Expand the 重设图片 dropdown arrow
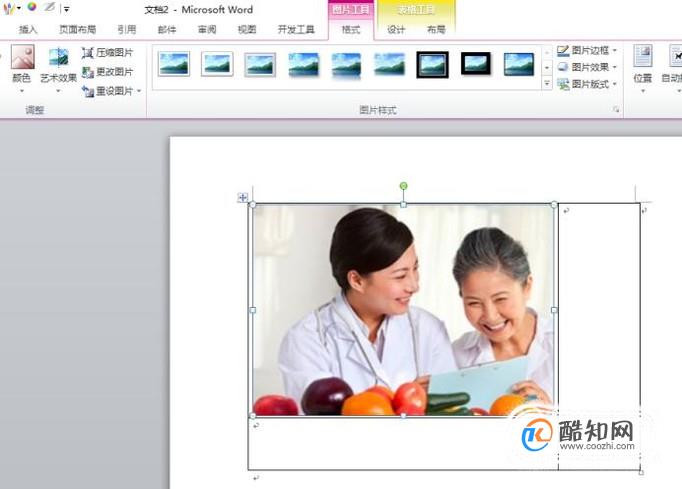The width and height of the screenshot is (682, 489). tap(139, 91)
